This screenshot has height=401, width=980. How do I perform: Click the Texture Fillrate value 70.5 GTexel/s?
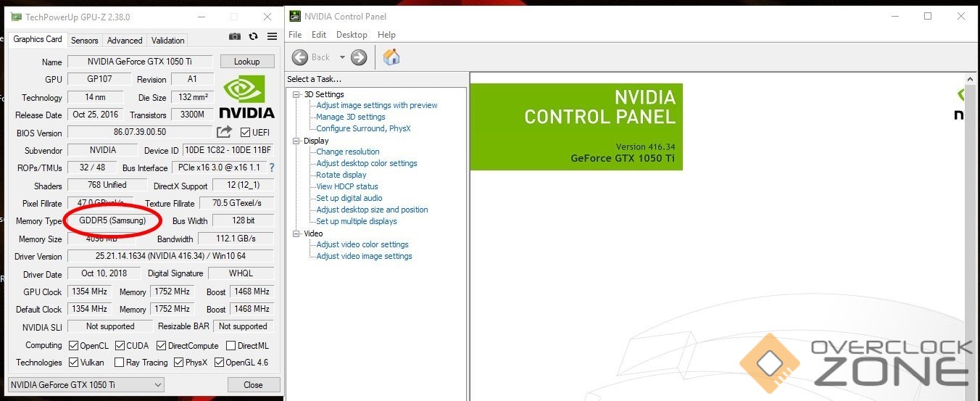point(237,203)
